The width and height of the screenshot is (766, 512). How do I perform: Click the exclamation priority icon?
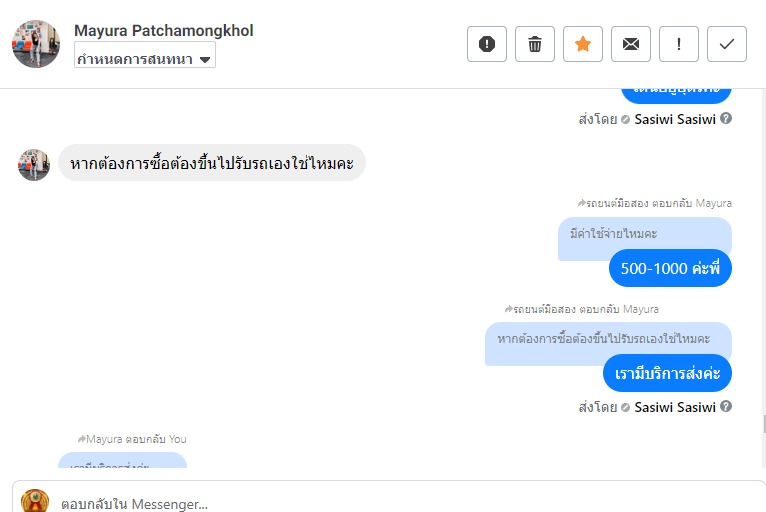[x=679, y=44]
